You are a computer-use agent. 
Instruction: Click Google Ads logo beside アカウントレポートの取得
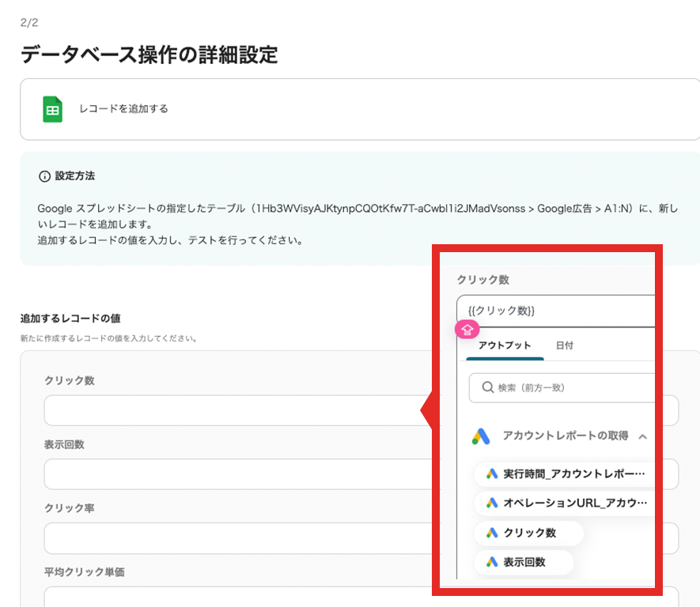coord(482,436)
